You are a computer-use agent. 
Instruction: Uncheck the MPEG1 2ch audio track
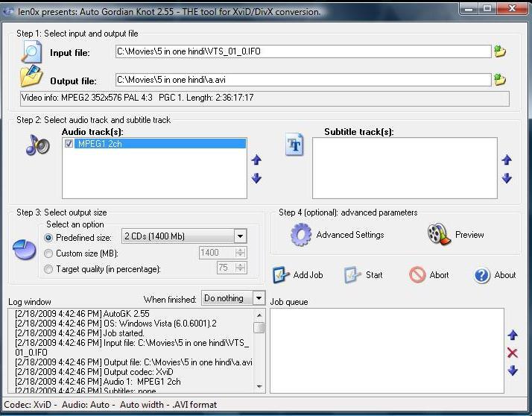coord(69,144)
